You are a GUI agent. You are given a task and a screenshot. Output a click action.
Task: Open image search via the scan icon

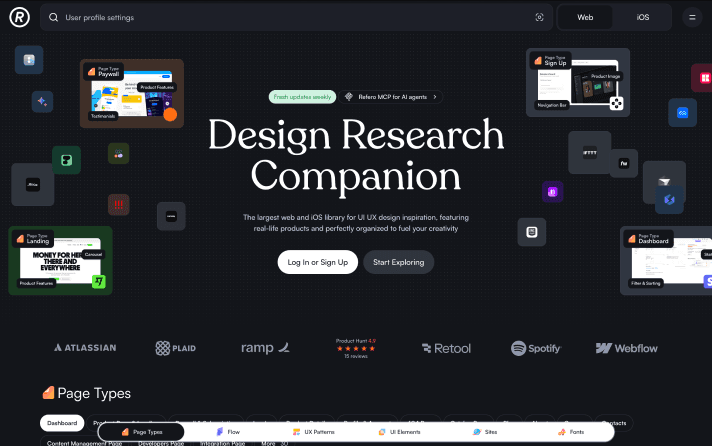539,17
